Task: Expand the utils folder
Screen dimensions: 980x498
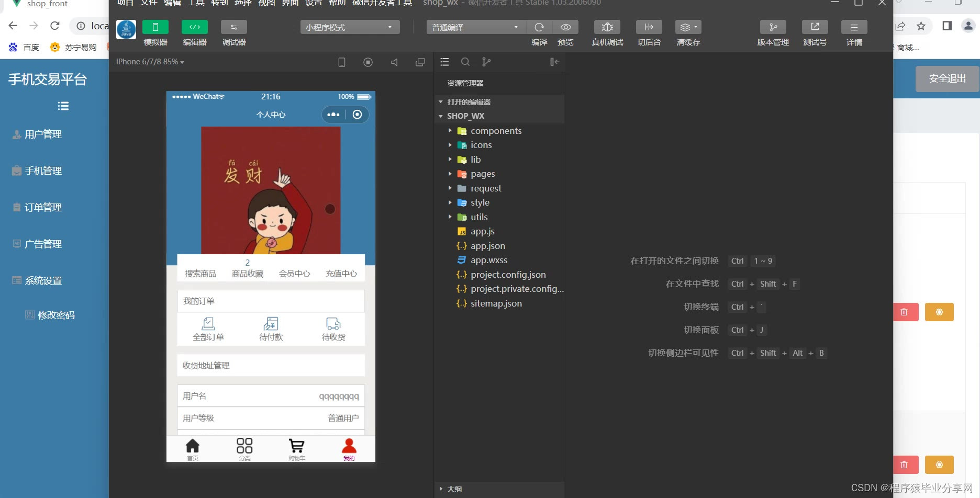Action: click(499, 217)
